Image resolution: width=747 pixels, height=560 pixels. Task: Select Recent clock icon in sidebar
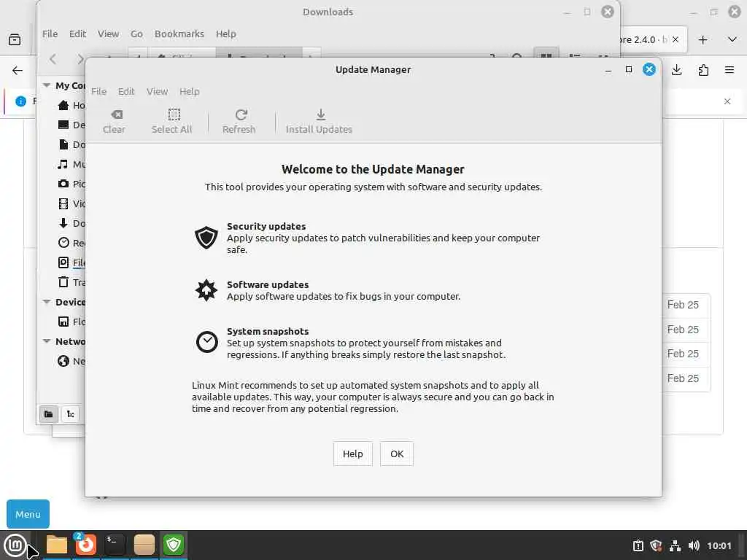[63, 242]
